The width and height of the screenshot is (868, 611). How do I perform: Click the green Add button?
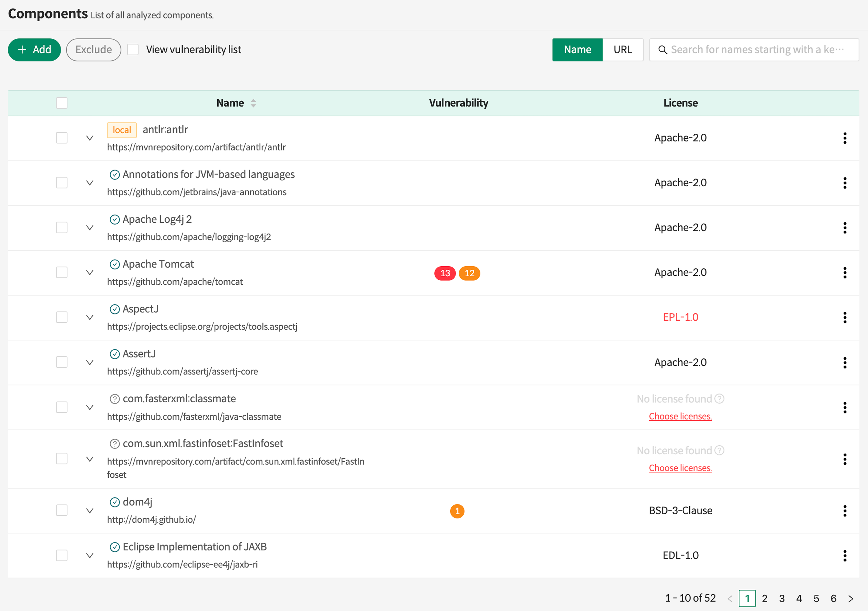tap(34, 50)
